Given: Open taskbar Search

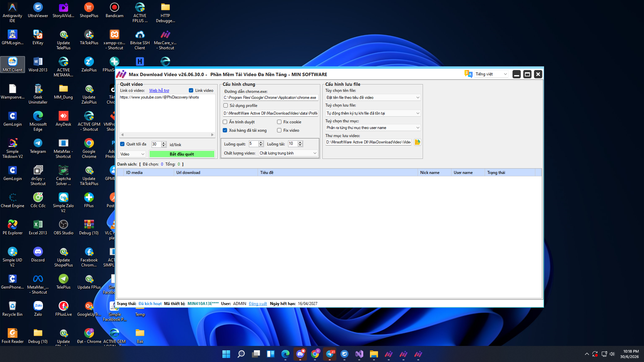Looking at the screenshot, I should [x=241, y=354].
